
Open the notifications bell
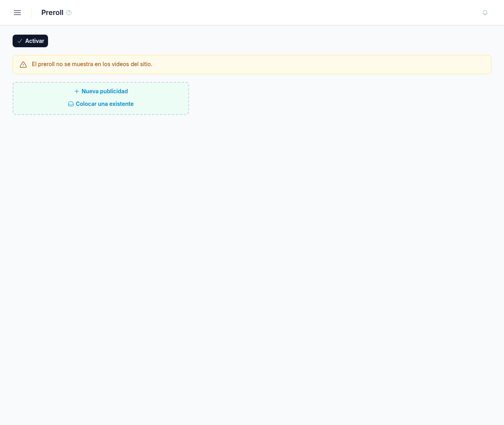click(x=485, y=13)
